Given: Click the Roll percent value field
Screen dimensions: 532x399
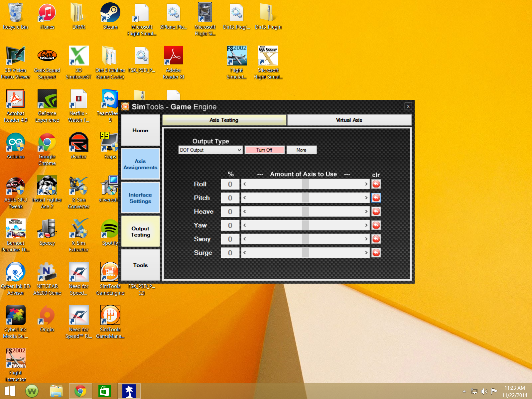Looking at the screenshot, I should click(x=230, y=184).
